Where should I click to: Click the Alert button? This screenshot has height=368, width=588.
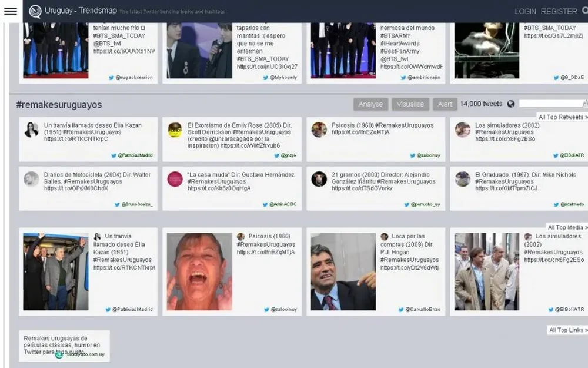pyautogui.click(x=445, y=104)
